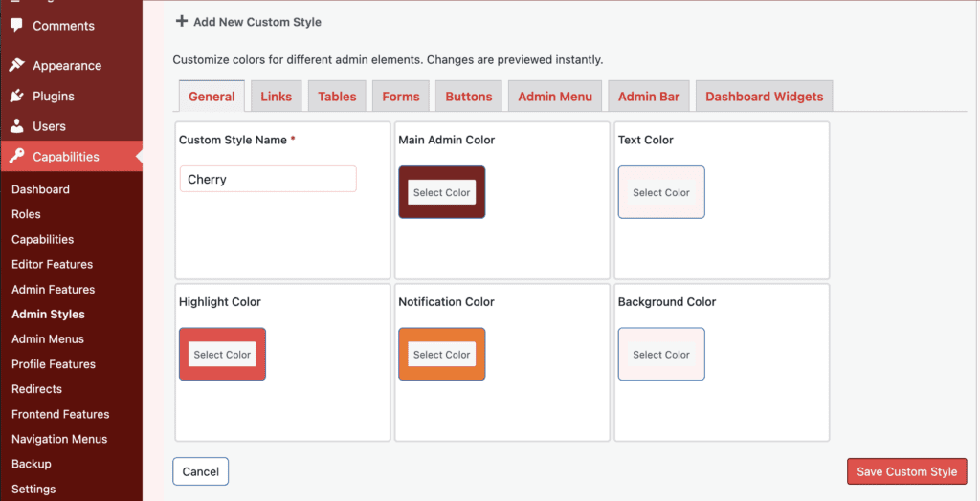The width and height of the screenshot is (980, 501).
Task: Switch to the Links tab
Action: tap(277, 97)
